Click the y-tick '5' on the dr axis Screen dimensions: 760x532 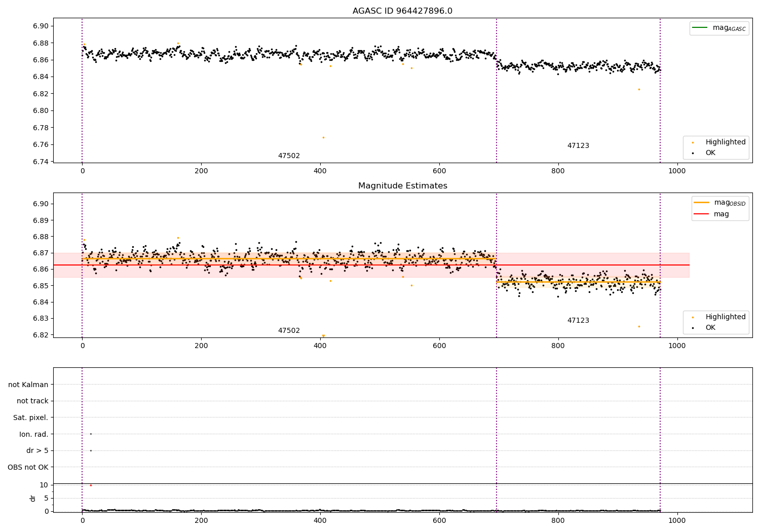46,498
